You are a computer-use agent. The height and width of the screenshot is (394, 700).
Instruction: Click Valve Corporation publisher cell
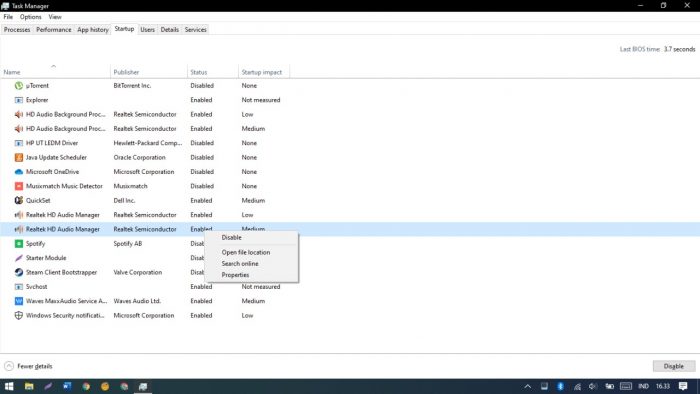coord(138,272)
